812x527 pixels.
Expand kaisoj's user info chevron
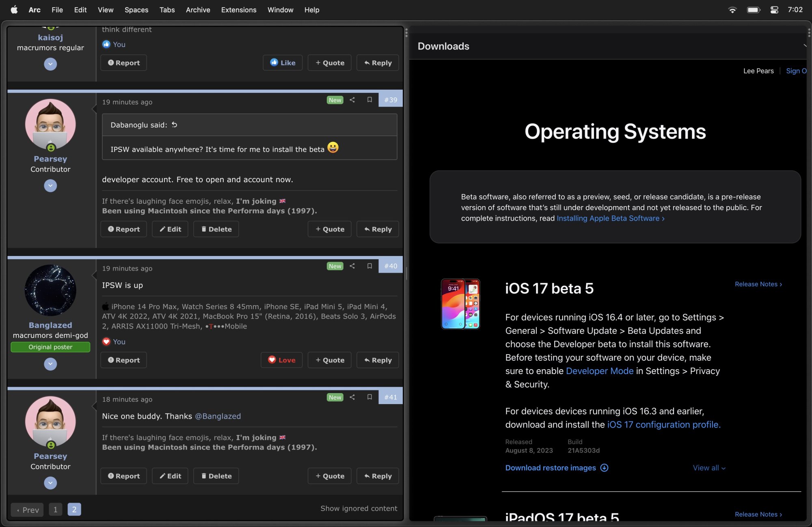tap(50, 64)
